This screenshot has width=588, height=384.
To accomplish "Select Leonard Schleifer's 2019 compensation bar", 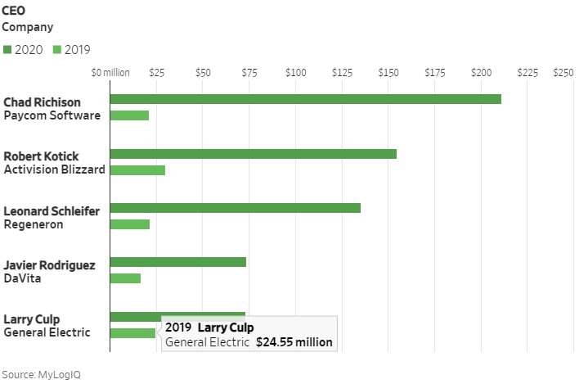I will tap(130, 224).
